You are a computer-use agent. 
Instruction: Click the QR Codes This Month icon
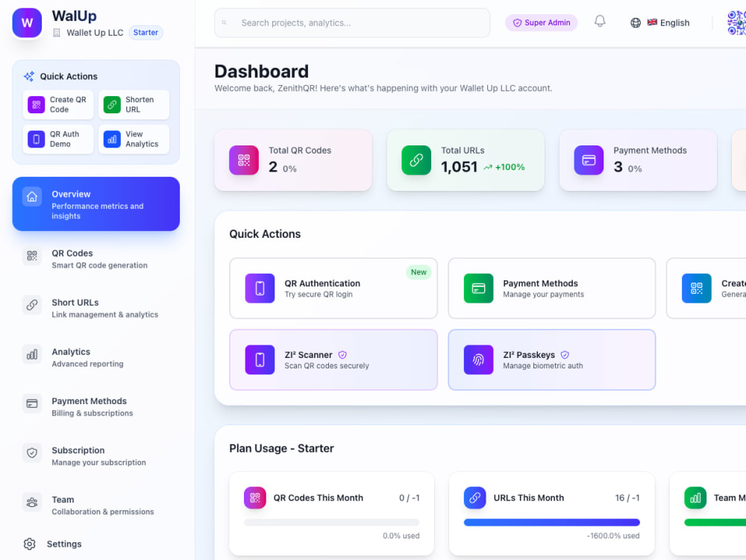[255, 497]
